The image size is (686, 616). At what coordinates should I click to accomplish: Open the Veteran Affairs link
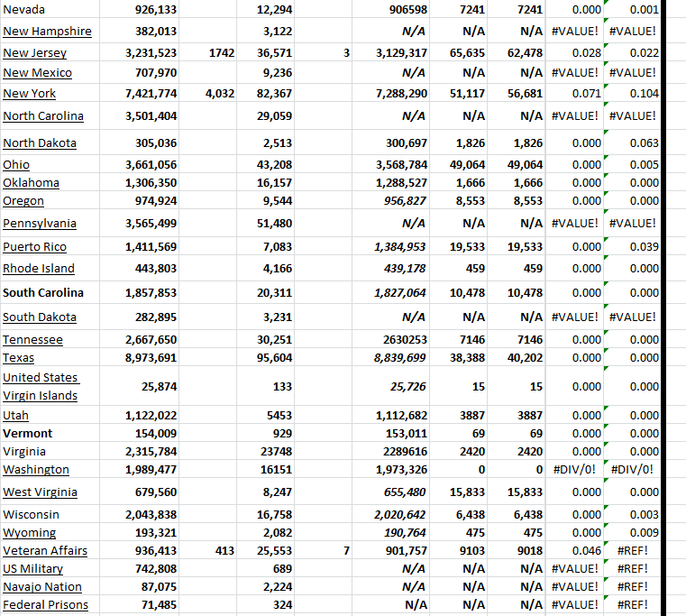45,551
